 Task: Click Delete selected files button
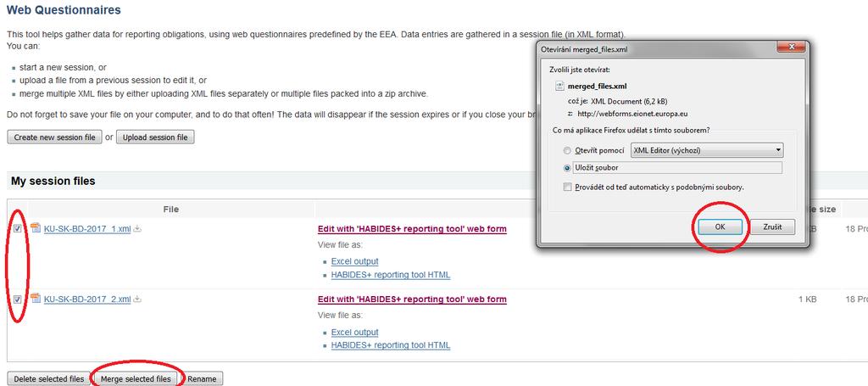(x=48, y=379)
